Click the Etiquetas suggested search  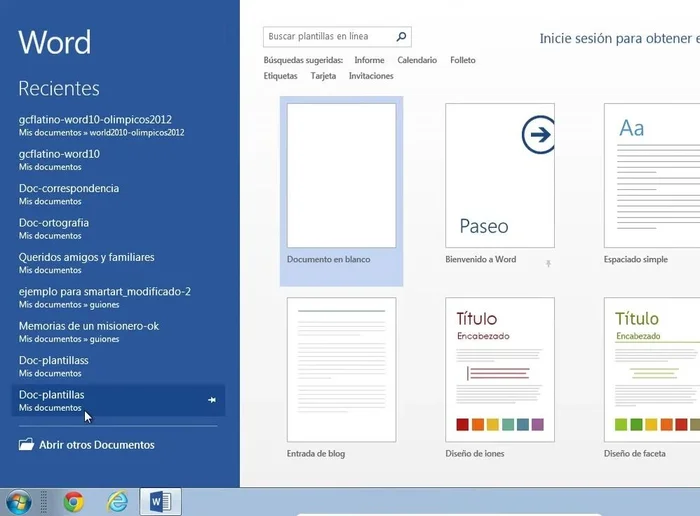(280, 76)
